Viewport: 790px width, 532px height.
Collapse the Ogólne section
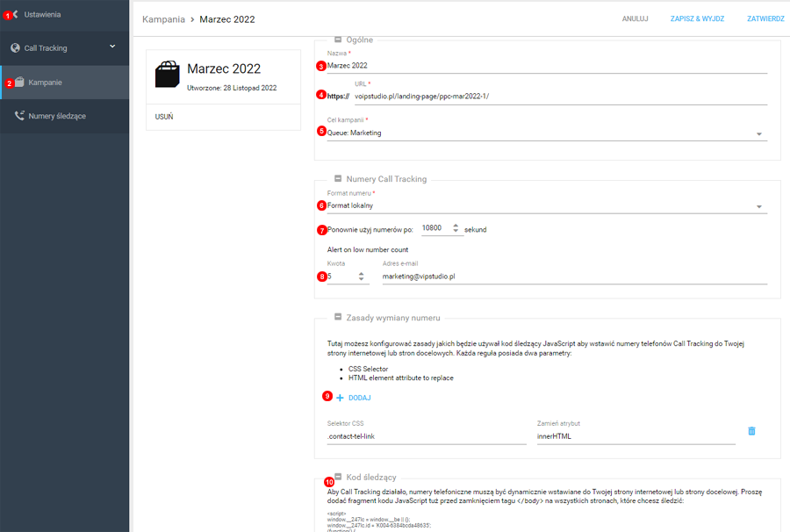338,40
